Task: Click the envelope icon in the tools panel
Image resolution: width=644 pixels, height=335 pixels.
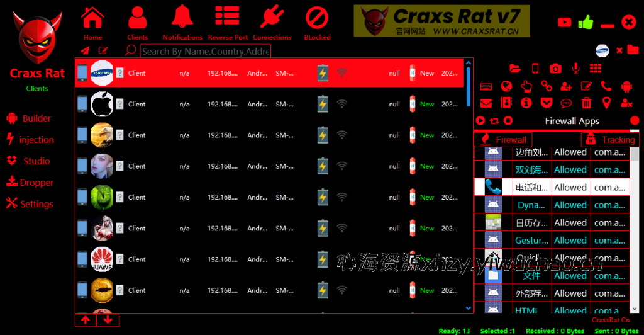Action: [x=486, y=103]
